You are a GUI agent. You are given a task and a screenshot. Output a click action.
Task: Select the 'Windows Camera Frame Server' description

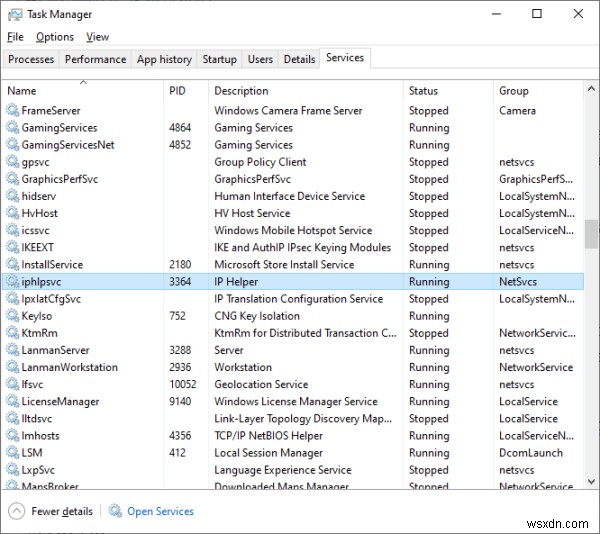288,111
